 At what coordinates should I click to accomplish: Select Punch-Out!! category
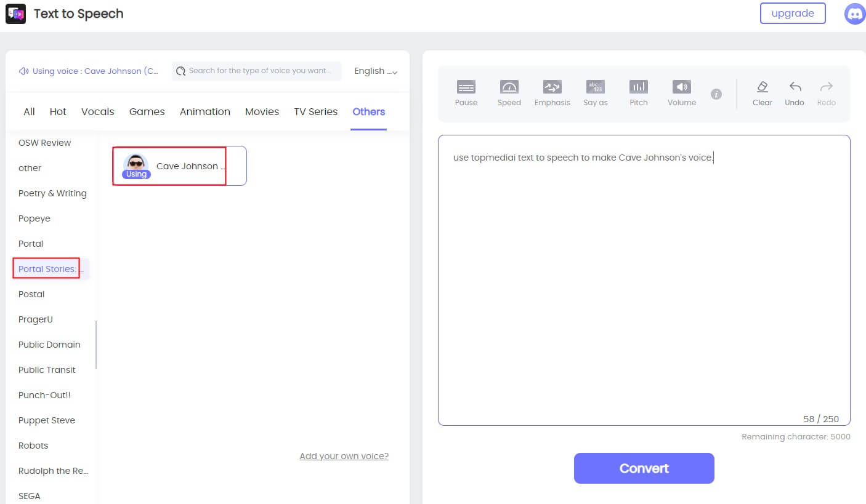tap(44, 395)
